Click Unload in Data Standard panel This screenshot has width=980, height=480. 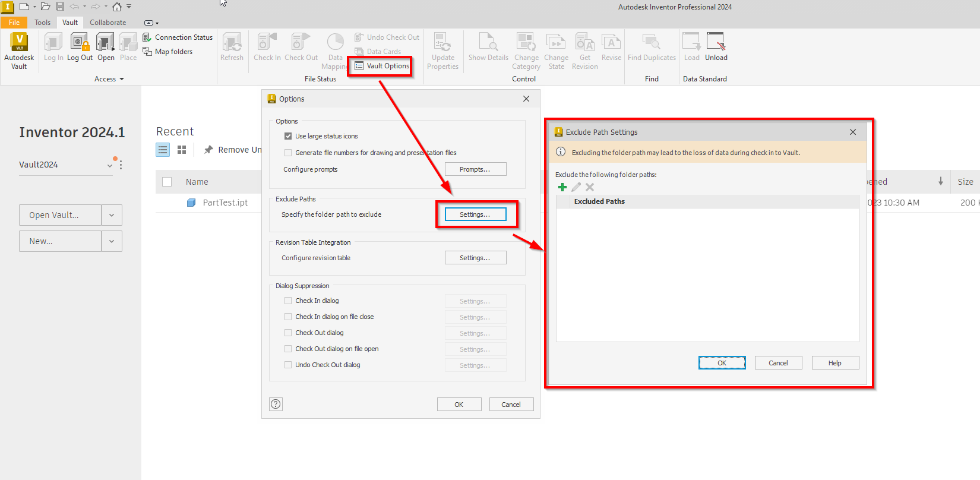pyautogui.click(x=716, y=48)
